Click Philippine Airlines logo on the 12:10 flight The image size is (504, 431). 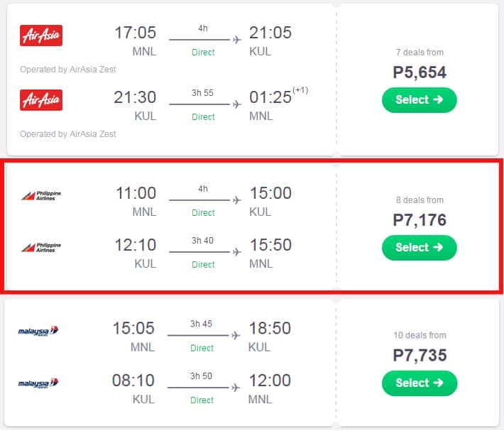pyautogui.click(x=41, y=247)
